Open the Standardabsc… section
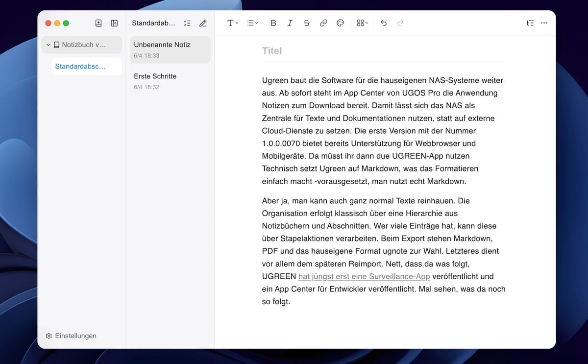 pos(87,67)
